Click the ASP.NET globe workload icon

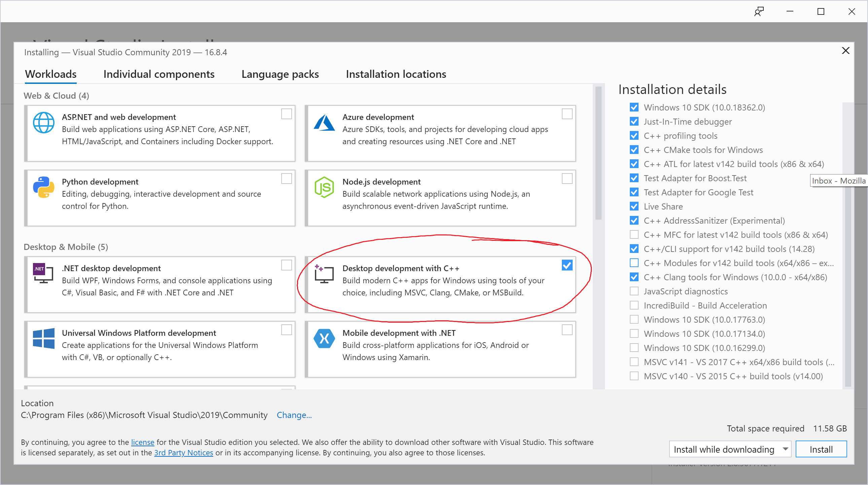(43, 123)
